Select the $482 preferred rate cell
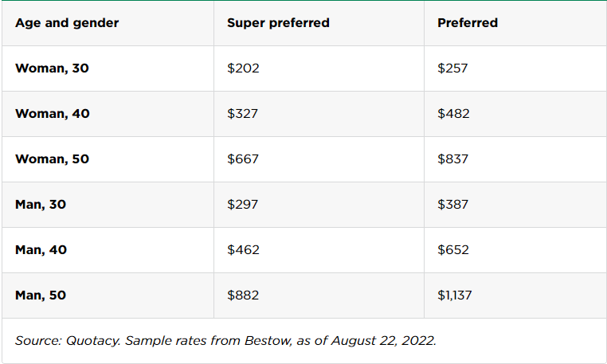The width and height of the screenshot is (607, 364). (453, 114)
